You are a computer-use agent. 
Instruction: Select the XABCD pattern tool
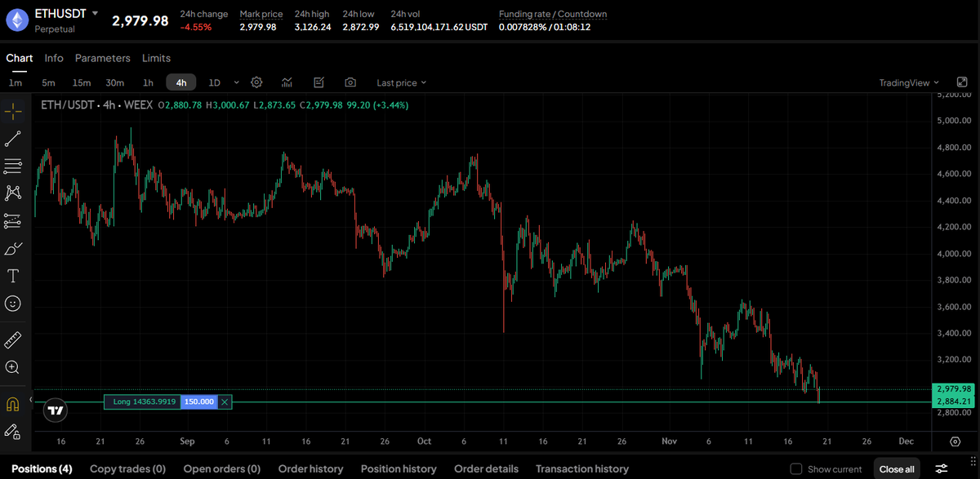click(x=13, y=193)
